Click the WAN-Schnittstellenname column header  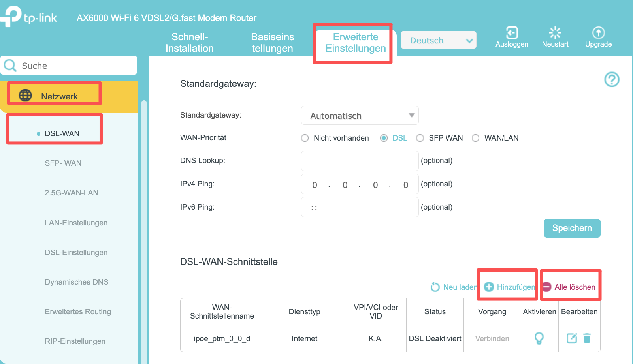222,311
